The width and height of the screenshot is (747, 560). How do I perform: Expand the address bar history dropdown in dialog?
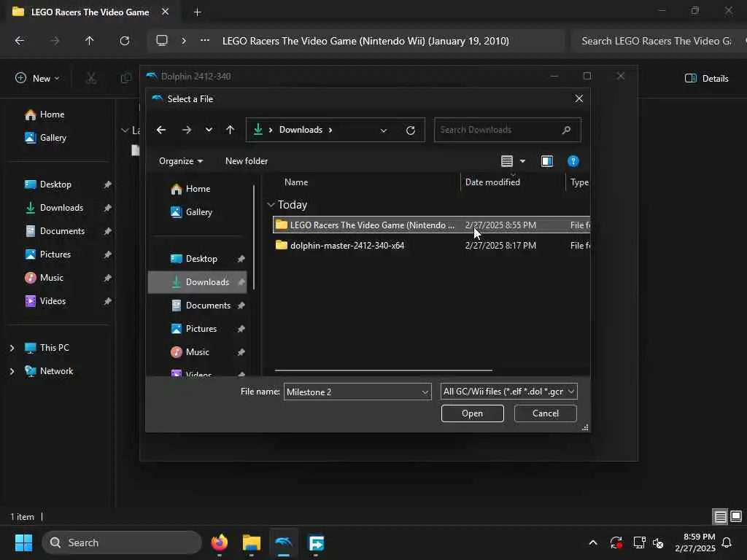click(384, 130)
